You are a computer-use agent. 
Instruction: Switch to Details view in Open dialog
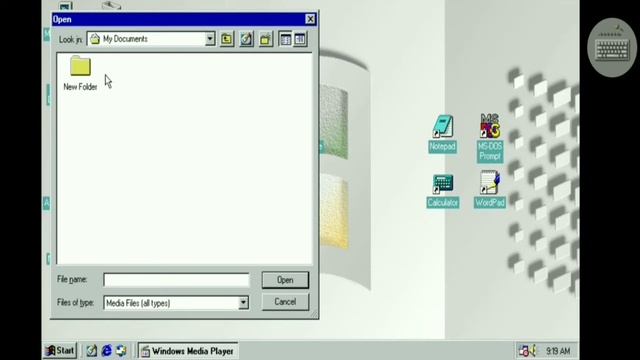click(300, 39)
